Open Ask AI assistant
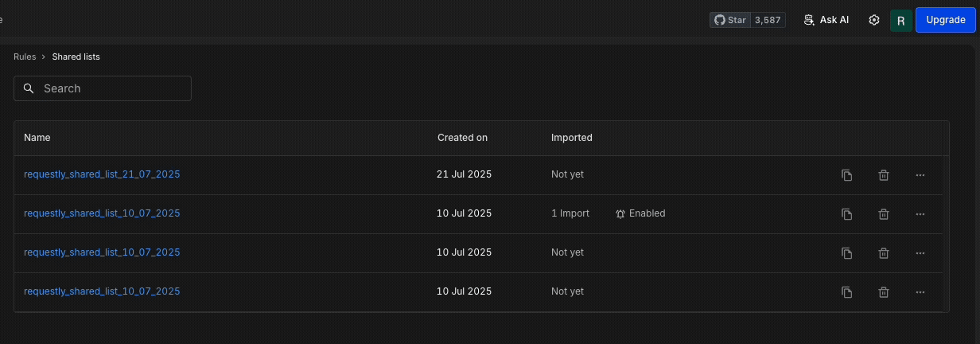Screen dimensions: 980x344 click(826, 20)
